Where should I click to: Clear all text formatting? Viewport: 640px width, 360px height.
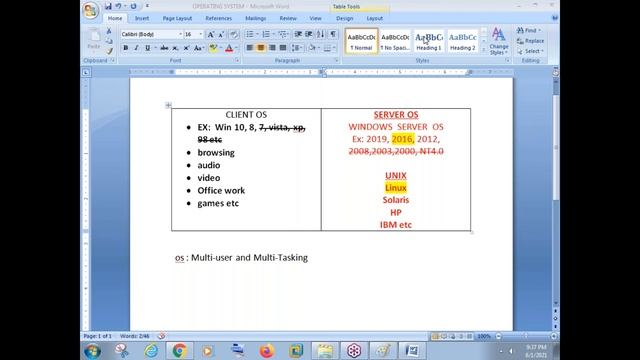[233, 34]
